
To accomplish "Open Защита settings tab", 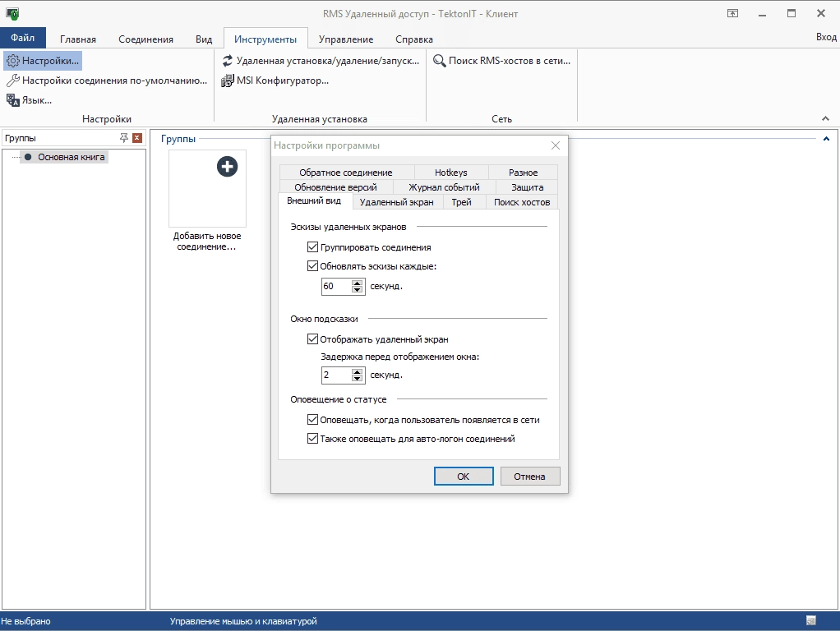I will click(x=527, y=187).
